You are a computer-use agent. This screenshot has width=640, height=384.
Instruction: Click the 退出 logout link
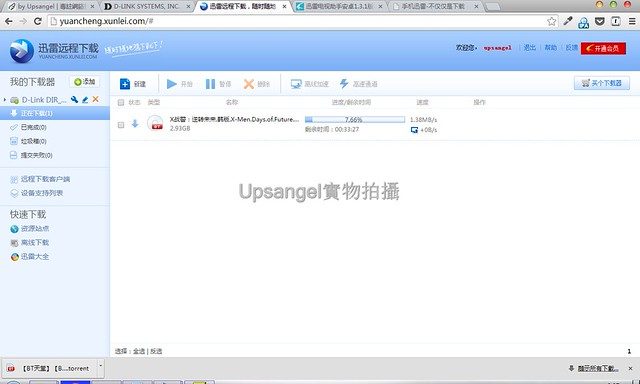click(529, 48)
